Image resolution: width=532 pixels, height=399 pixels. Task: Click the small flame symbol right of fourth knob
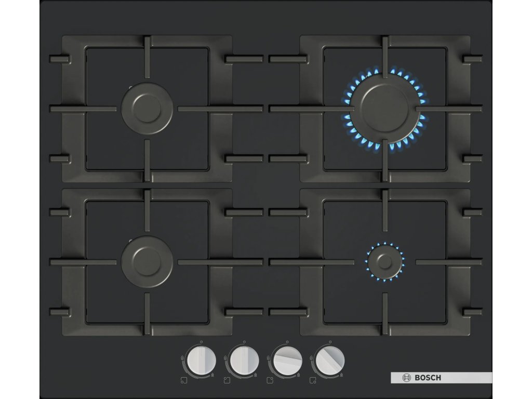coord(340,374)
